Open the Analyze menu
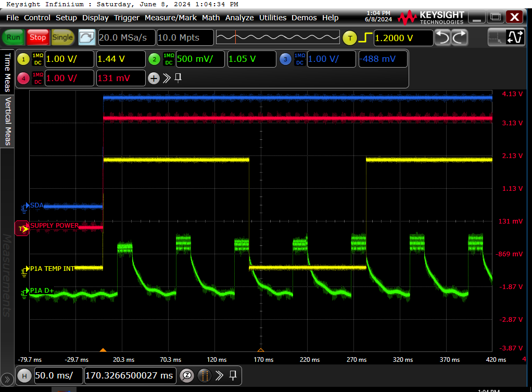 [239, 17]
